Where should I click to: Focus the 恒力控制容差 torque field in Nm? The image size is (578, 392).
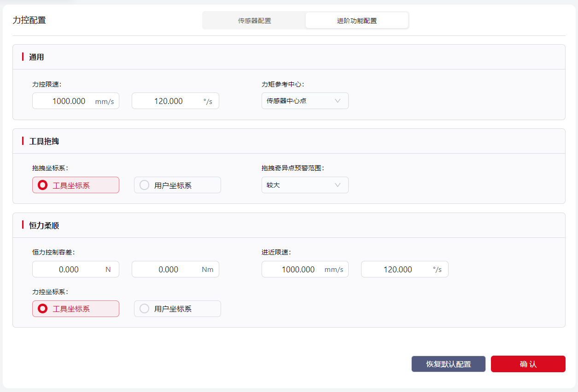pyautogui.click(x=169, y=270)
